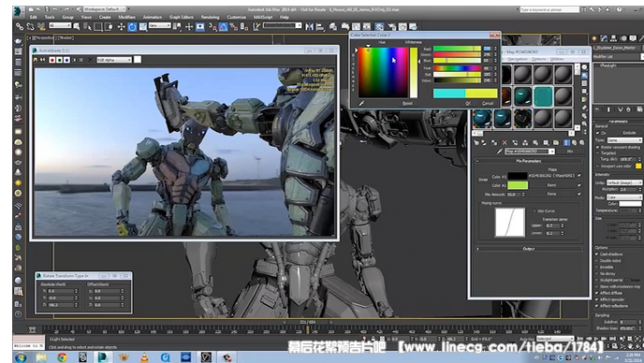Viewport: 644px width, 363px height.
Task: Click the Exclude button in light parameters
Action: (x=629, y=133)
